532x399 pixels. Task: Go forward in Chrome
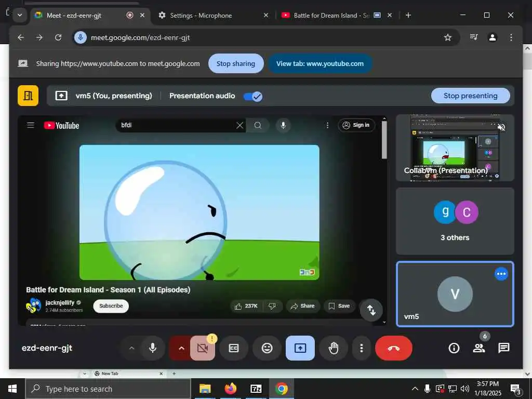point(39,37)
